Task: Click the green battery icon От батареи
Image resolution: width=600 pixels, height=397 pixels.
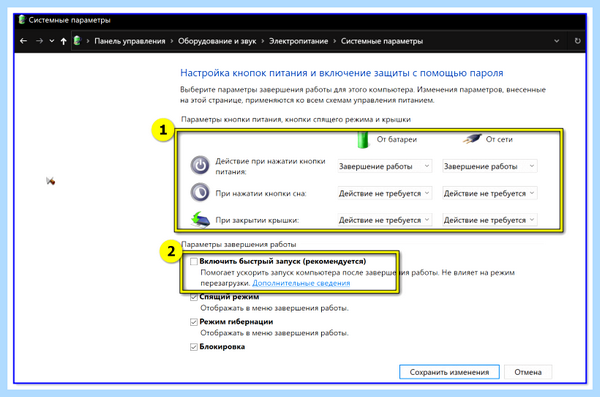Action: point(362,140)
